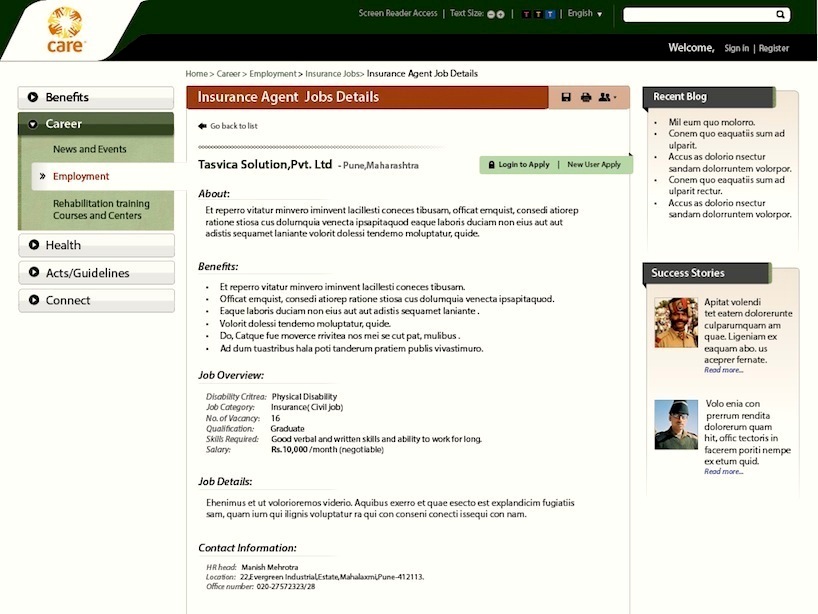Click the back arrow beside Go back to list

[x=202, y=126]
